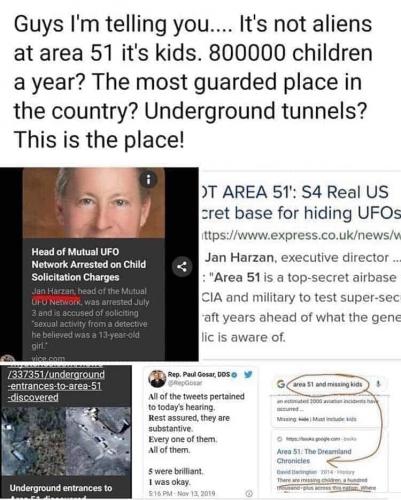The width and height of the screenshot is (401, 500).
Task: Click the Google G logo
Action: pos(281,384)
